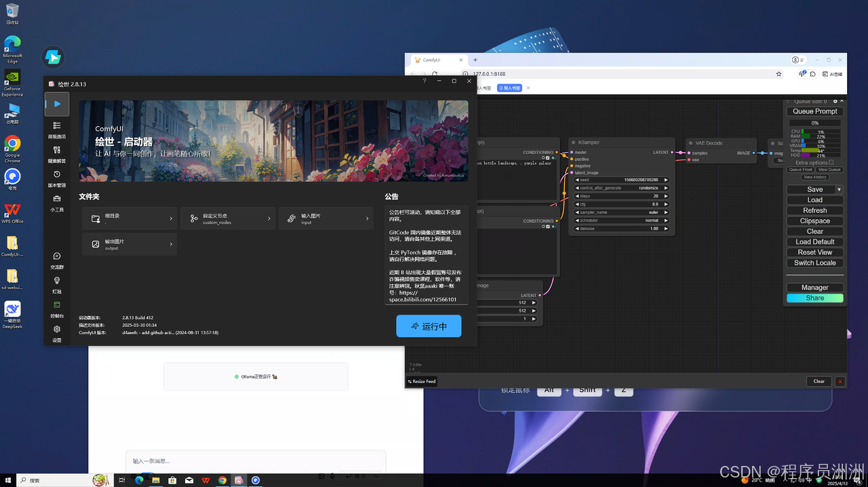Viewport: 868px width, 487px height.
Task: Open 自定义节点 custom_nodes folder card
Action: (x=228, y=218)
